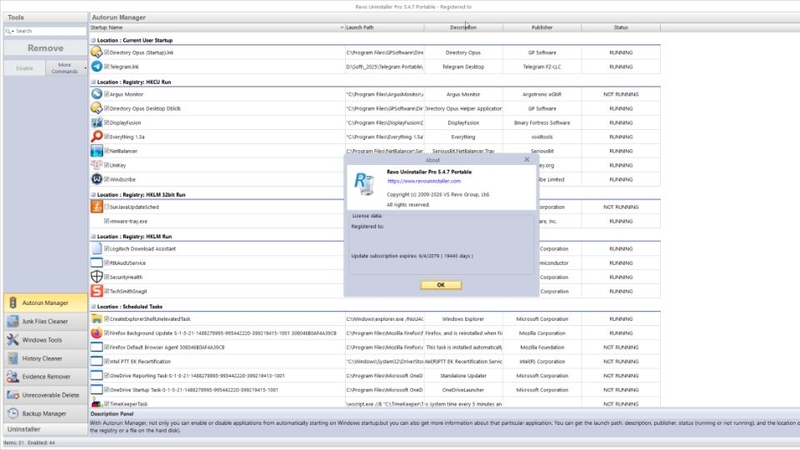
Task: Collapse the Current User Startup location group
Action: 93,40
